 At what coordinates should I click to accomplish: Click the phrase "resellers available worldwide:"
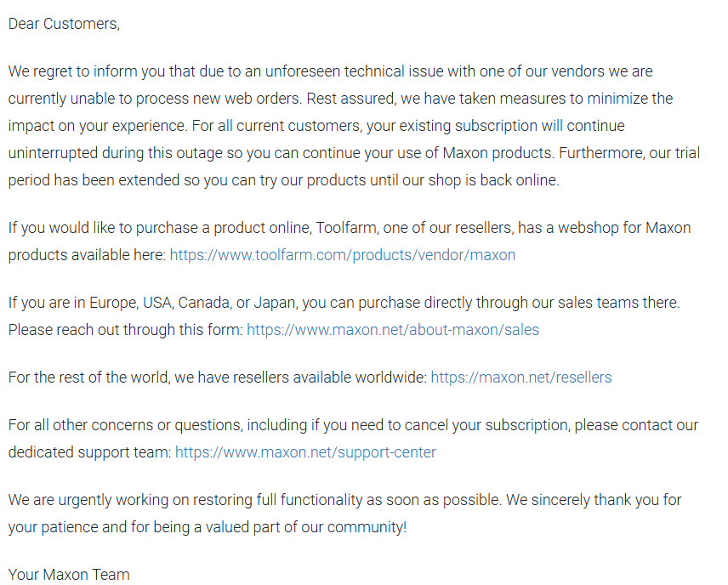point(329,377)
